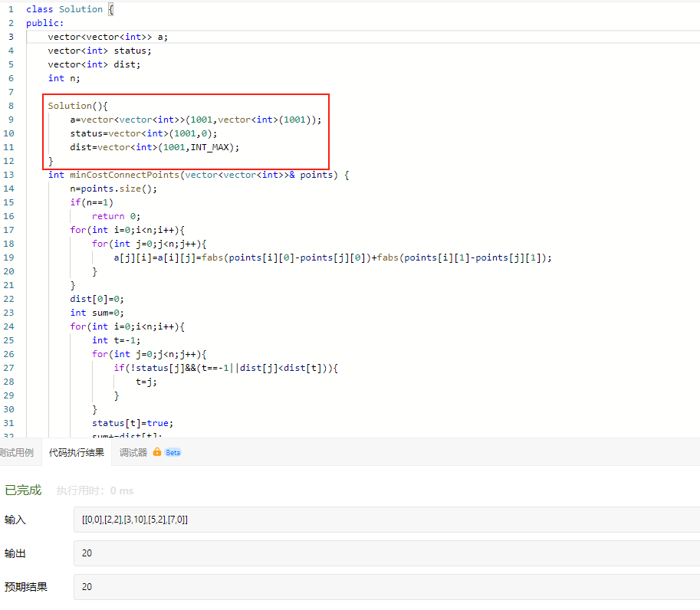The image size is (700, 610).
Task: Click the minCostConnectPoints function signature
Action: pos(199,175)
